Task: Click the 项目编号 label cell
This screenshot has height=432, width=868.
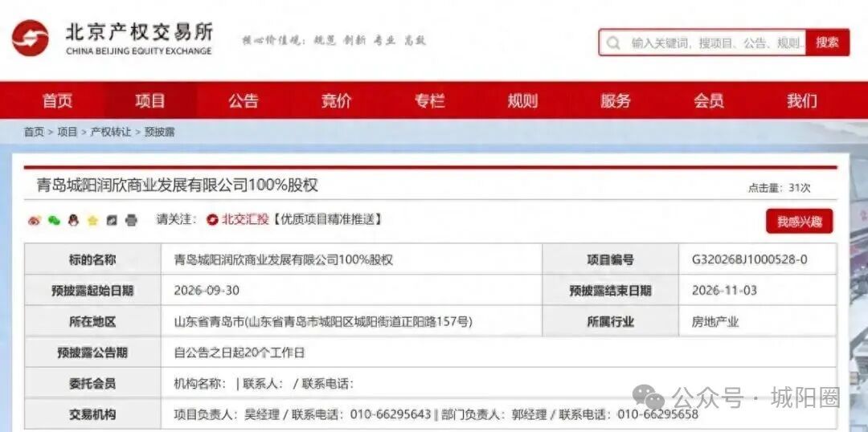Action: [611, 259]
